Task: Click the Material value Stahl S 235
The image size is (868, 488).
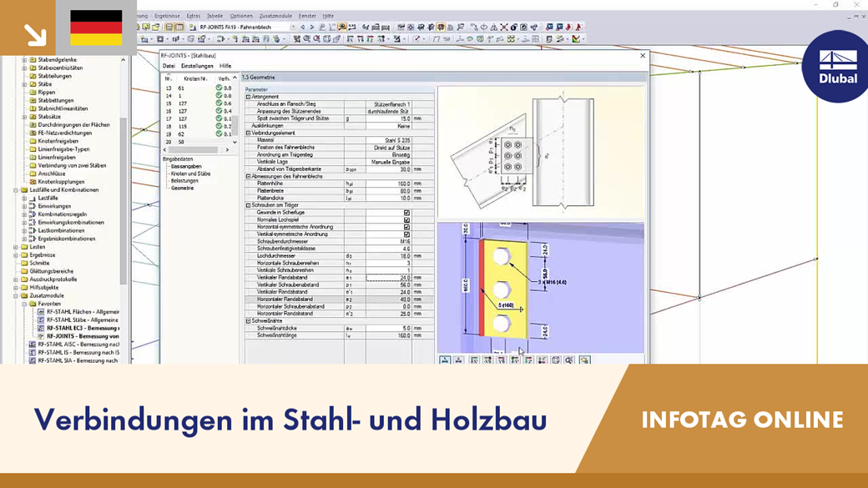Action: pos(389,140)
